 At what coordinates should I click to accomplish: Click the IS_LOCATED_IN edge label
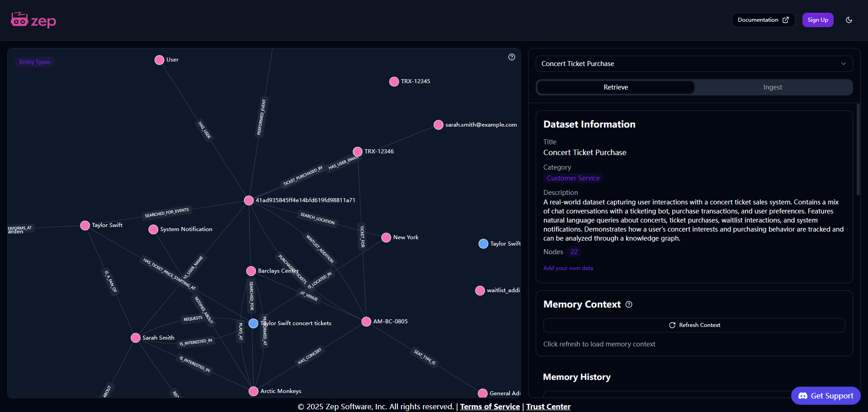pyautogui.click(x=320, y=280)
